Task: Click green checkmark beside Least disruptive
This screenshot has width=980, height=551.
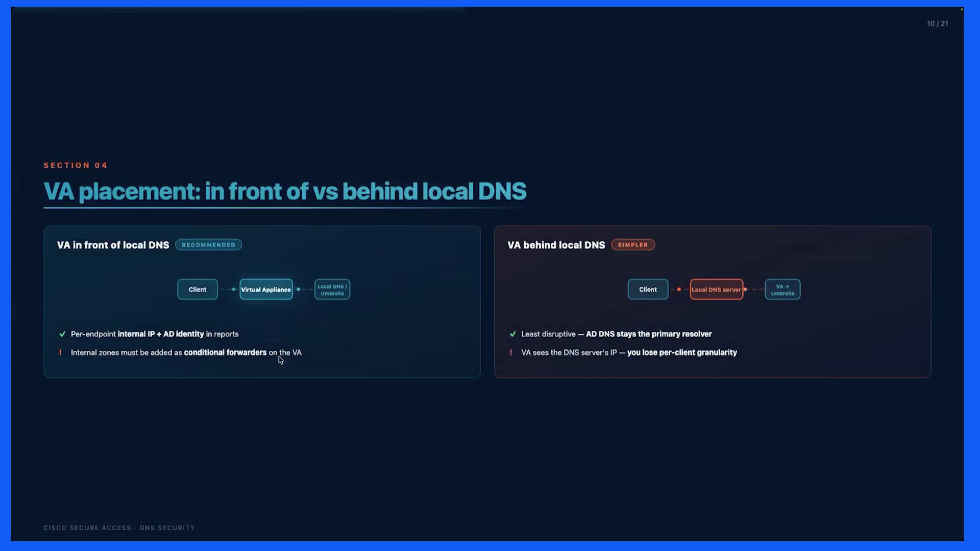Action: (x=512, y=334)
